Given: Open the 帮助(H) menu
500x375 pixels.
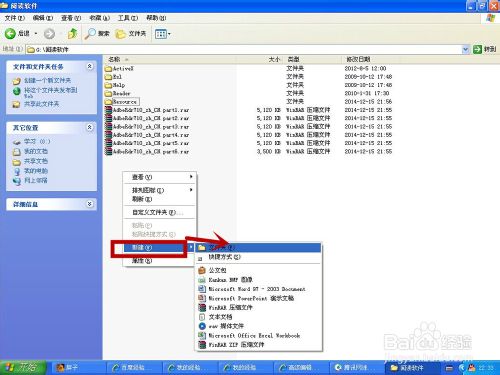Looking at the screenshot, I should tap(156, 18).
